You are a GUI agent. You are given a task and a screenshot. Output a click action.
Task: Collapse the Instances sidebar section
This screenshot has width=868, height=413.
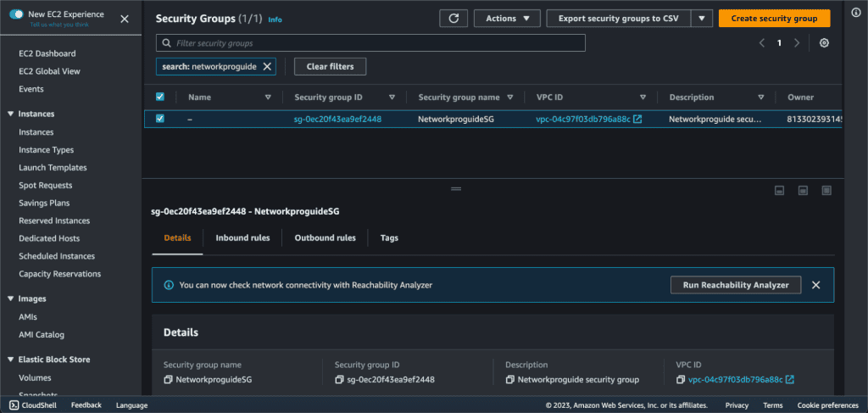10,114
